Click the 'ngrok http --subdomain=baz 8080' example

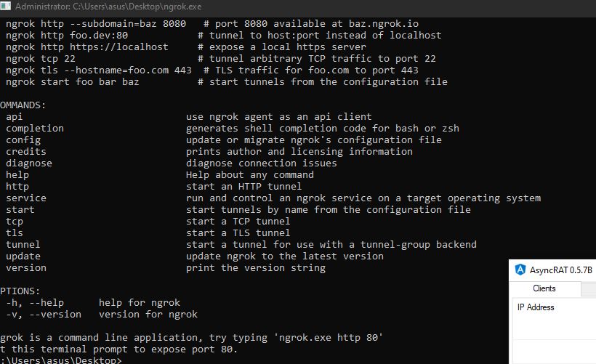point(96,24)
